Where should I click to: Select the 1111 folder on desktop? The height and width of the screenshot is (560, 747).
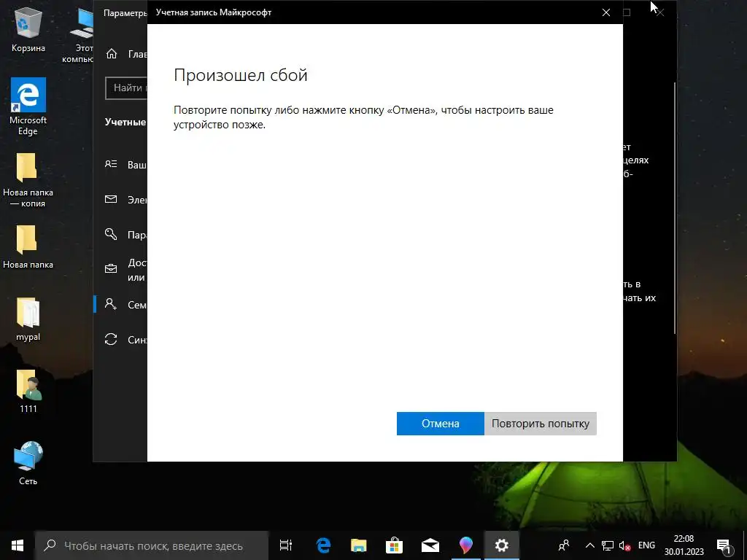coord(28,392)
